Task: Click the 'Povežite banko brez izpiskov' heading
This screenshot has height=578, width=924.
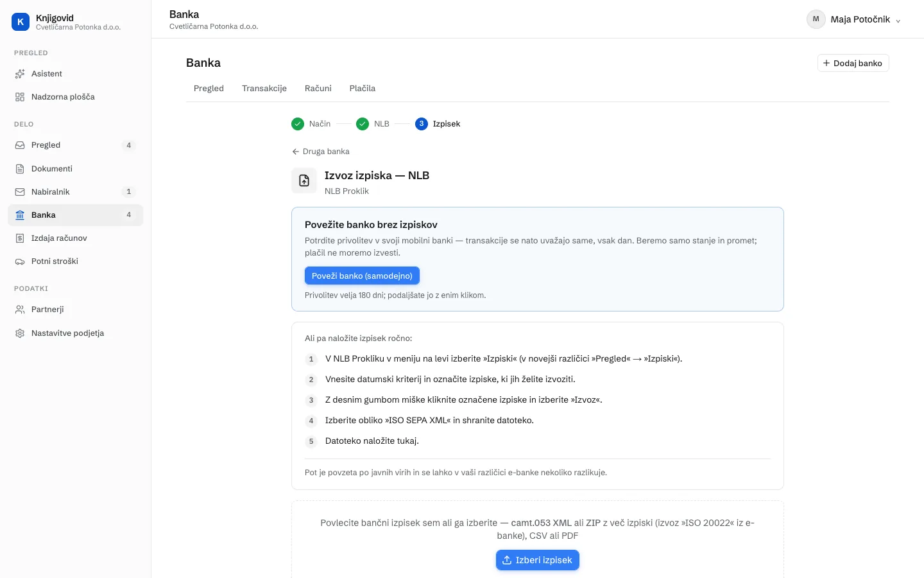Action: (371, 225)
